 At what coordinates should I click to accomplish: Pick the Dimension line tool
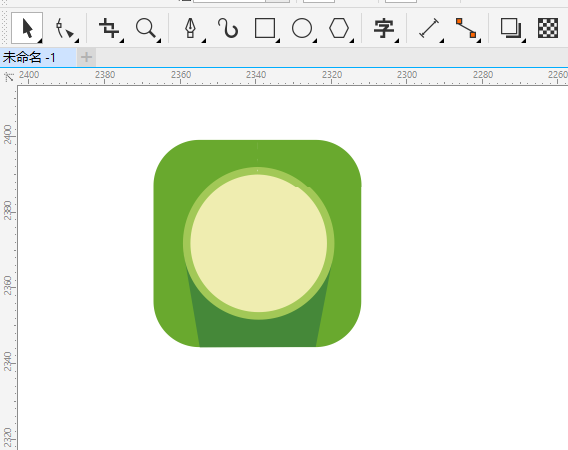429,28
